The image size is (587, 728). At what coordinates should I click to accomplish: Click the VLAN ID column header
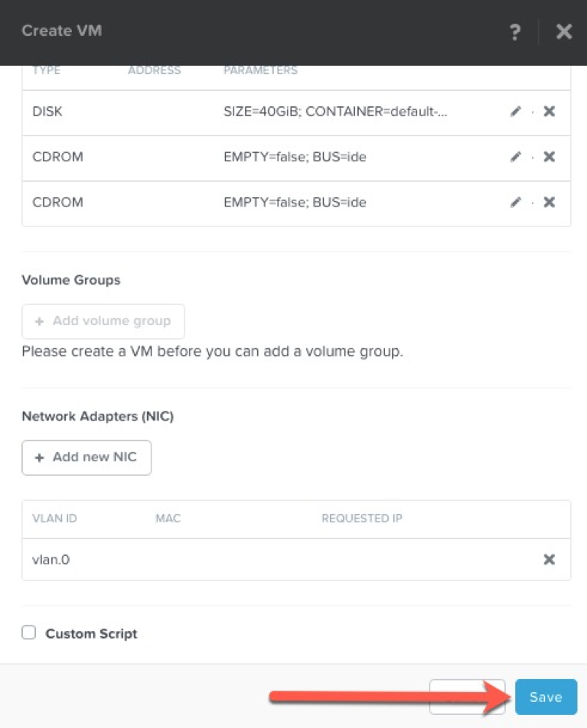click(54, 518)
